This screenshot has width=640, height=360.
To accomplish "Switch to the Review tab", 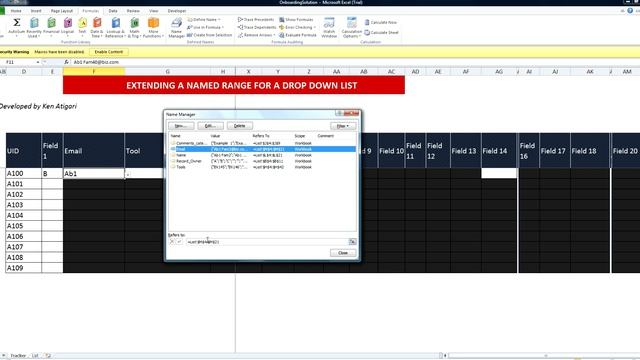I will click(133, 11).
